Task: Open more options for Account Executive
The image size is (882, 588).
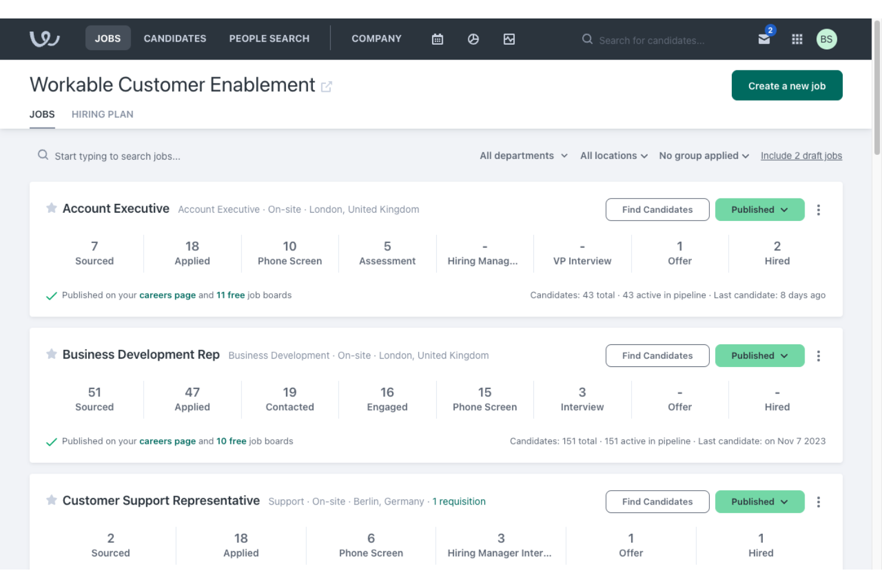Action: pos(818,210)
